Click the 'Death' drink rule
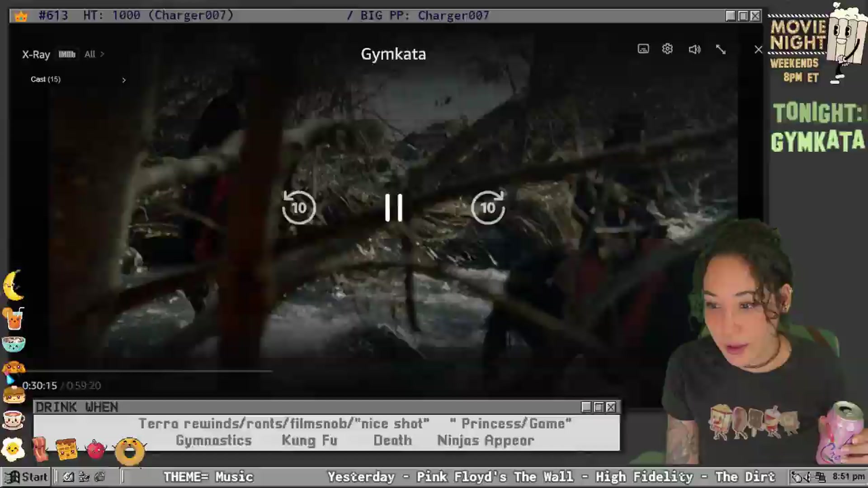Screen dimensions: 868x488 coord(392,440)
